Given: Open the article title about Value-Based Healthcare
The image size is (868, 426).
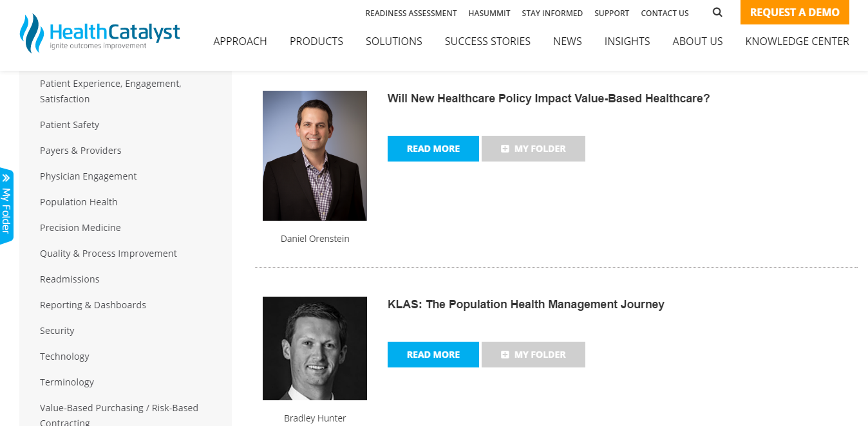Looking at the screenshot, I should click(x=548, y=98).
